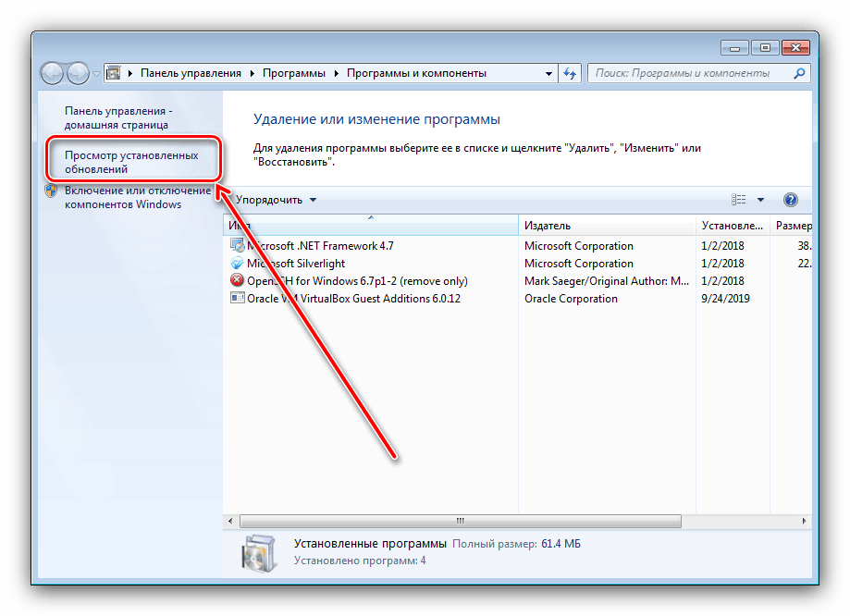Click the install date 9/24/2019
The height and width of the screenshot is (616, 850).
click(x=725, y=299)
